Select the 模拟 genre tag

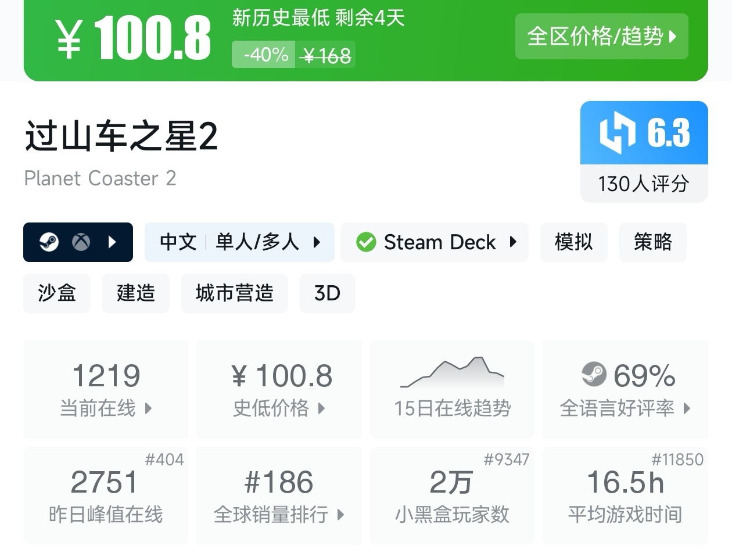(x=573, y=242)
